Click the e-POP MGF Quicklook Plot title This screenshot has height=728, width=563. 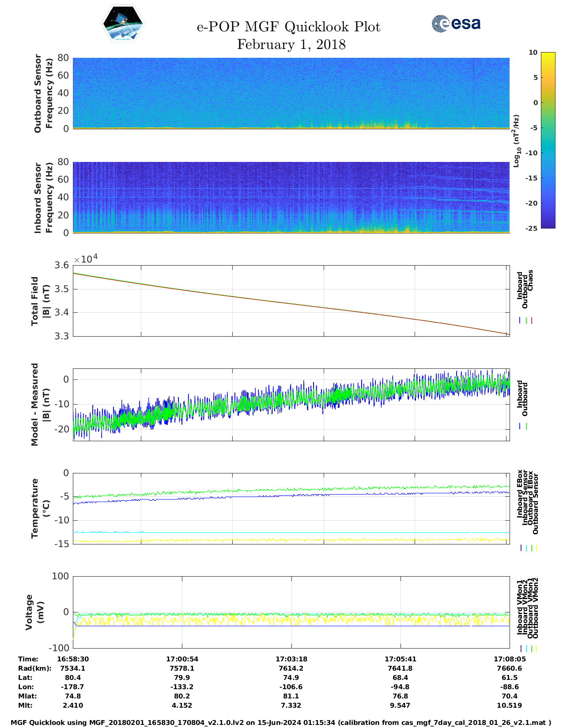(288, 27)
